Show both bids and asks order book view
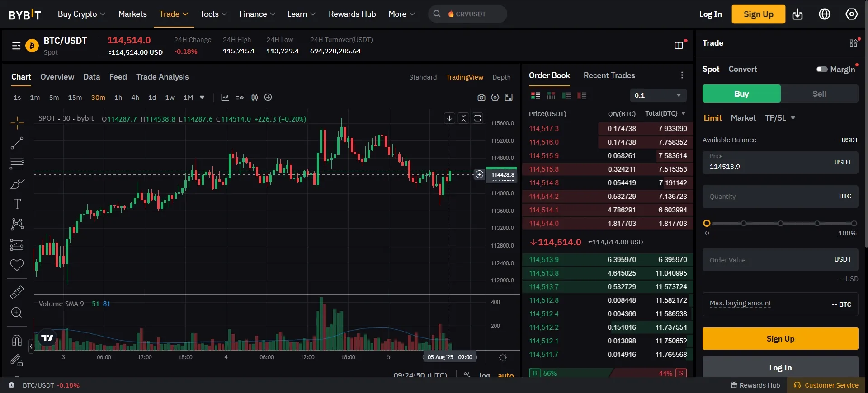 (x=536, y=95)
